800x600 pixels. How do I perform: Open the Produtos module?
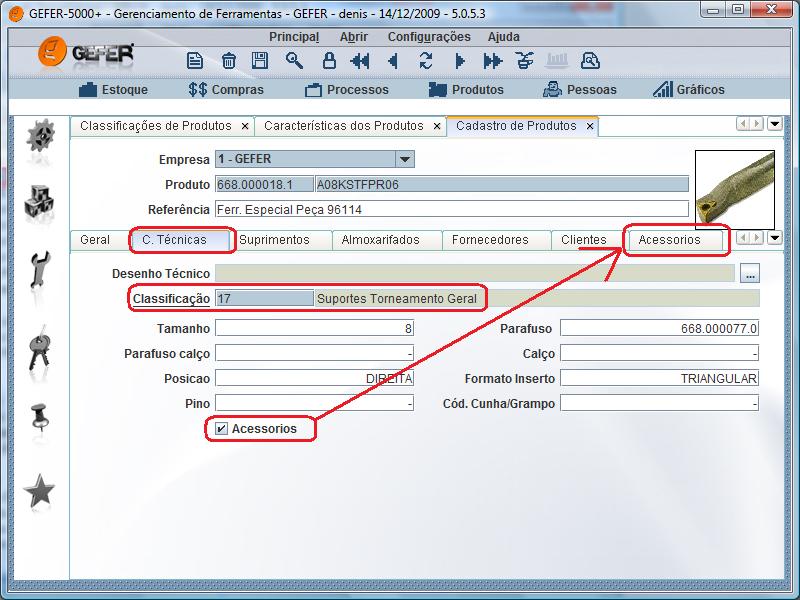(466, 90)
